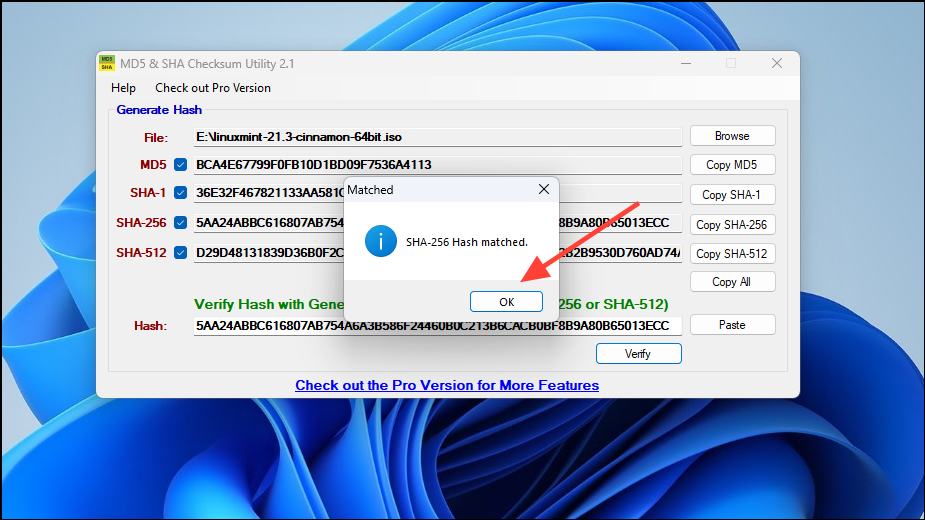The width and height of the screenshot is (925, 520).
Task: Click the File path input field
Action: (438, 137)
